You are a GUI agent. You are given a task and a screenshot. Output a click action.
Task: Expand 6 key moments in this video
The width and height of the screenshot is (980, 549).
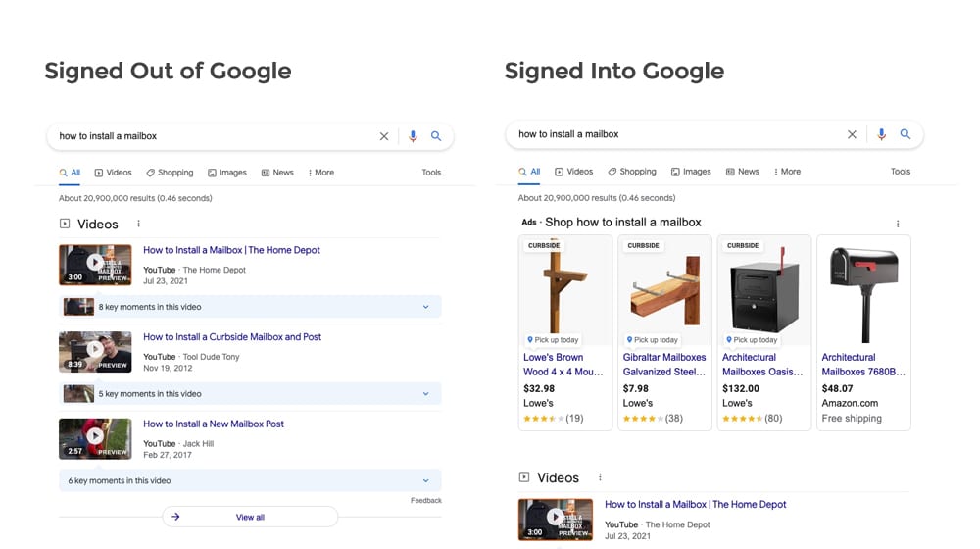pyautogui.click(x=250, y=480)
